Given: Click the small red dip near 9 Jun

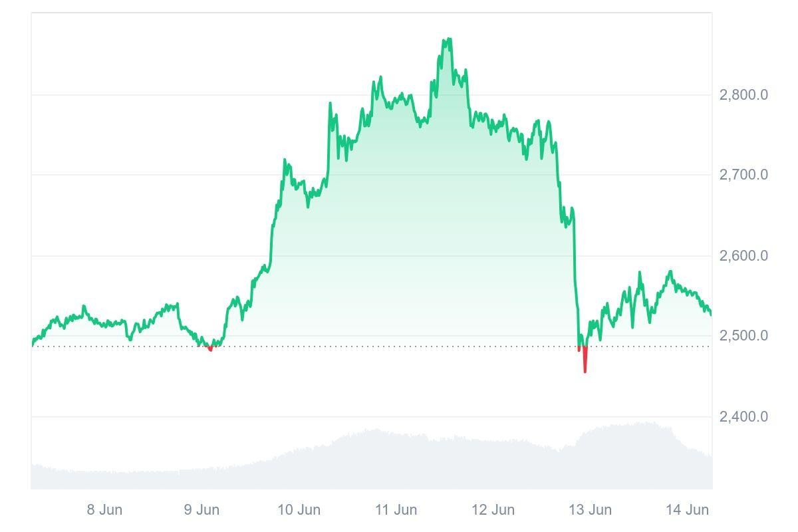Looking at the screenshot, I should point(211,349).
